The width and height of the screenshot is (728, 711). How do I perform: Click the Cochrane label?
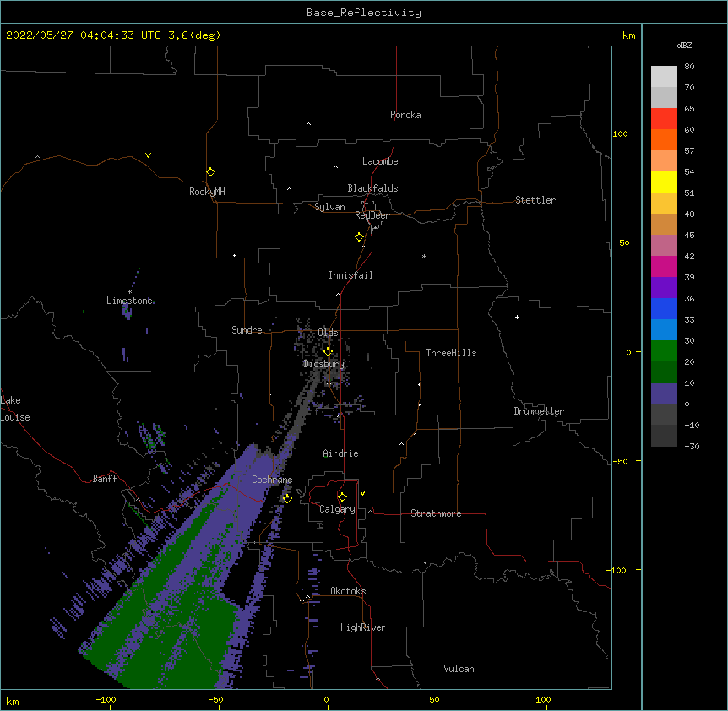click(x=272, y=480)
